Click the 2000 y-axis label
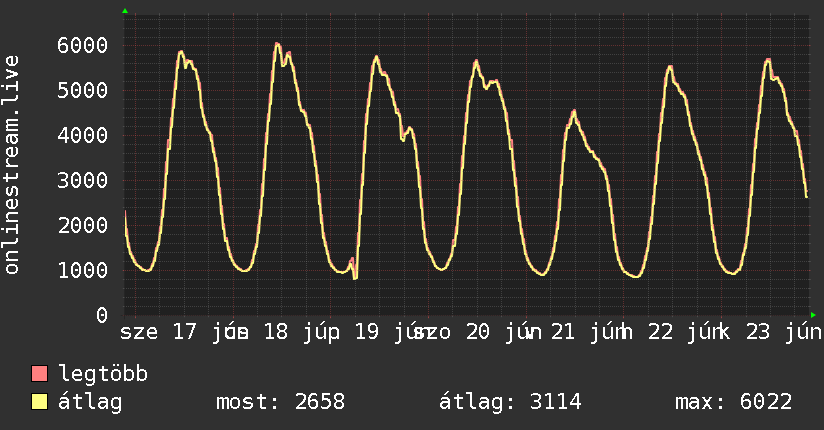 point(83,226)
